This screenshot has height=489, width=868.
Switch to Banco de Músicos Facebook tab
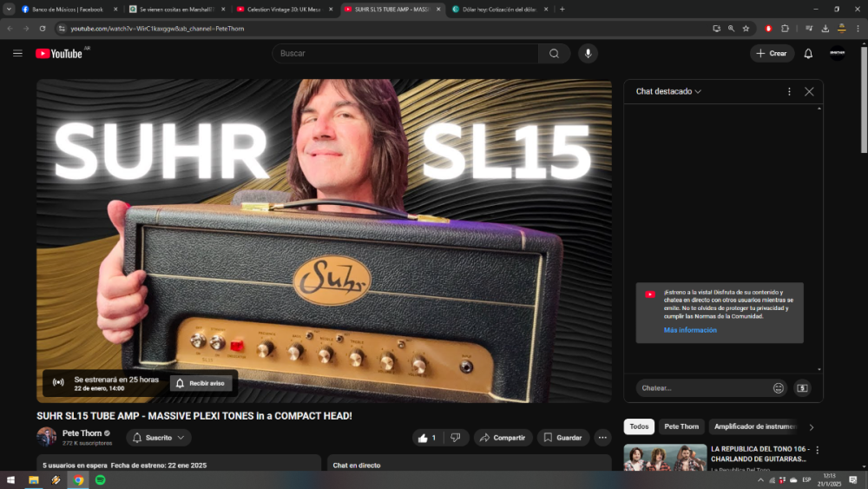point(67,10)
